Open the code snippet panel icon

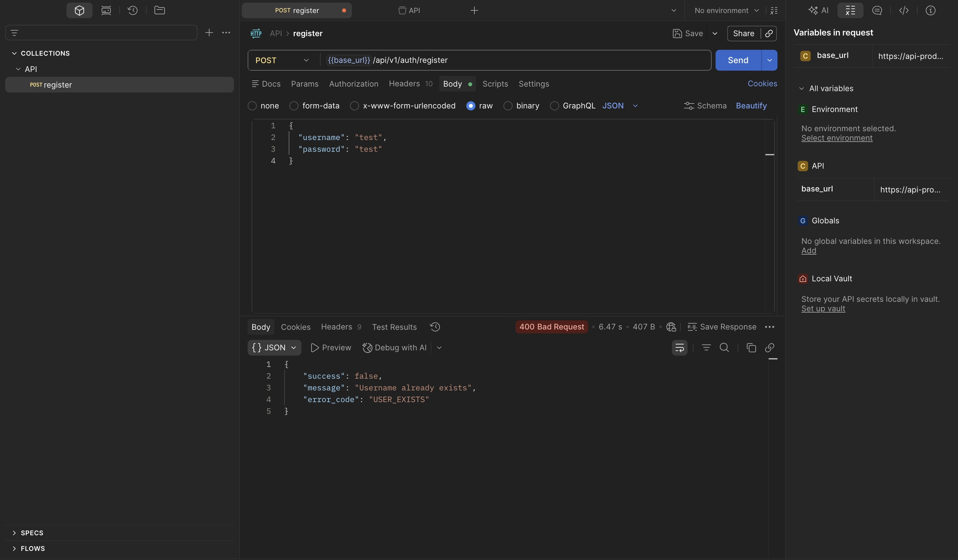point(904,10)
